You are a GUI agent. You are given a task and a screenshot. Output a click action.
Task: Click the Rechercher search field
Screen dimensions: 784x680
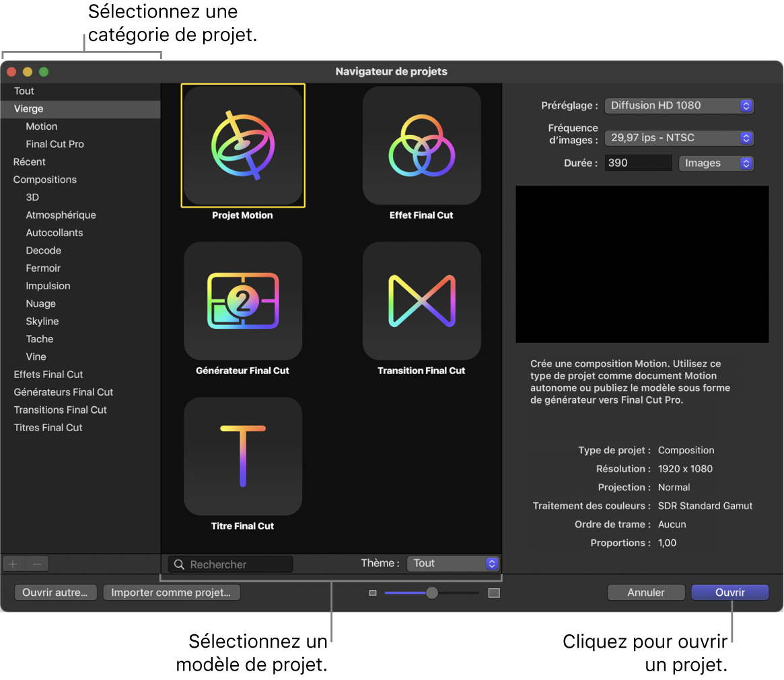[231, 564]
